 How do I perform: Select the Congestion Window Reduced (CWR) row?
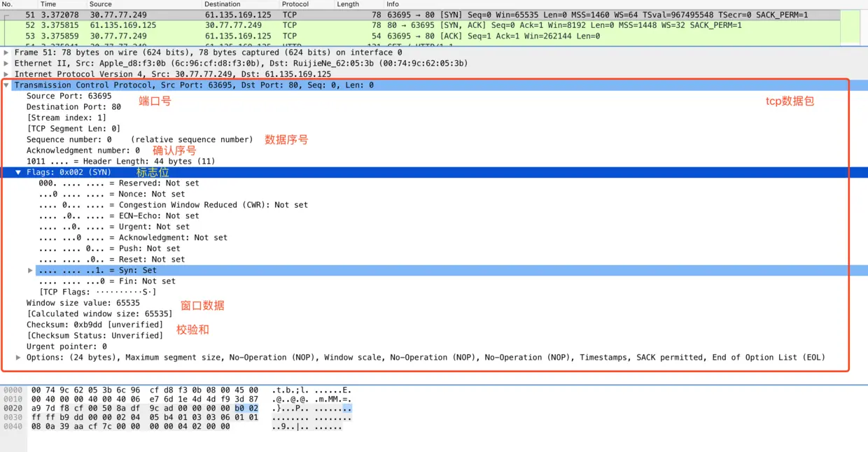pos(173,205)
